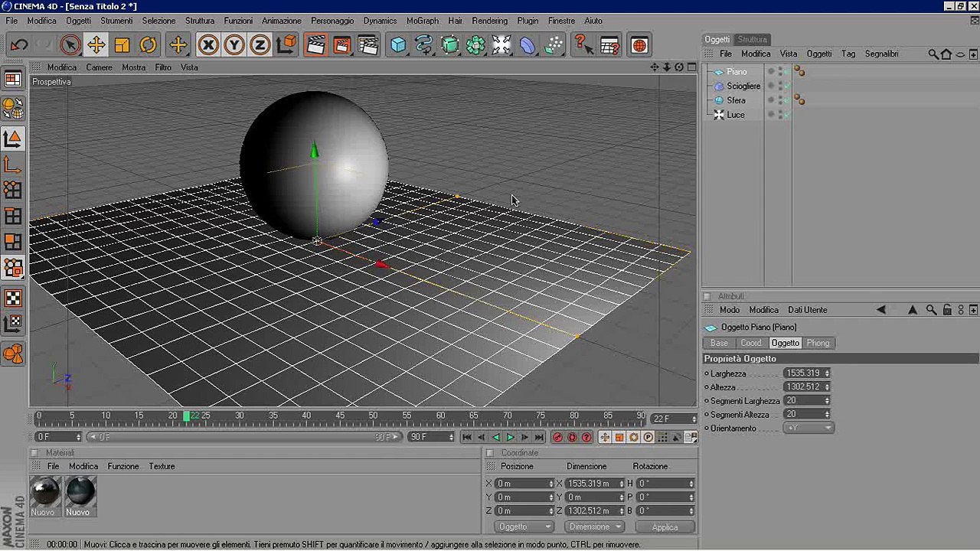Toggle X axis lock
Image resolution: width=980 pixels, height=551 pixels.
click(x=207, y=45)
